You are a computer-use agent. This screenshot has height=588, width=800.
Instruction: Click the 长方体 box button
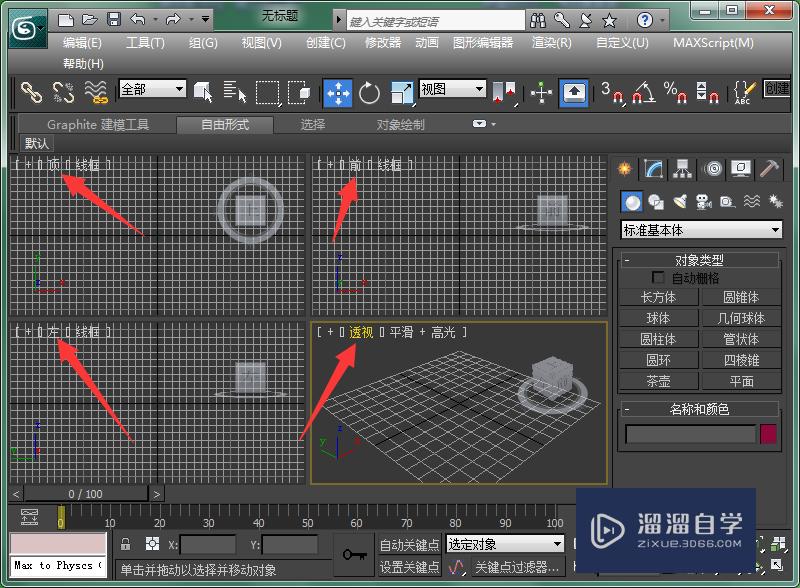pyautogui.click(x=658, y=297)
